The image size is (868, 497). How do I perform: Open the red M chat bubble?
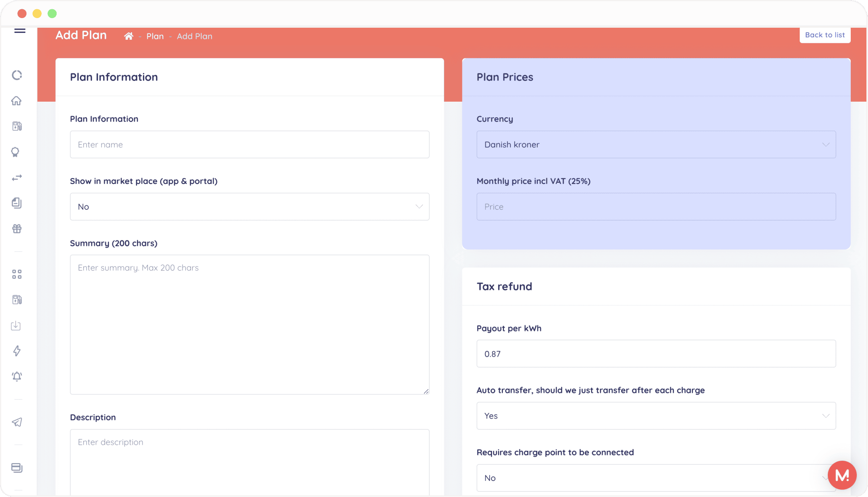coord(842,475)
